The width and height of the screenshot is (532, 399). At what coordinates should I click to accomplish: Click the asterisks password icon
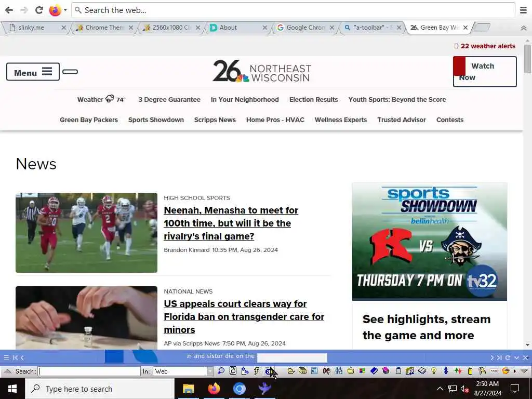[x=494, y=371]
